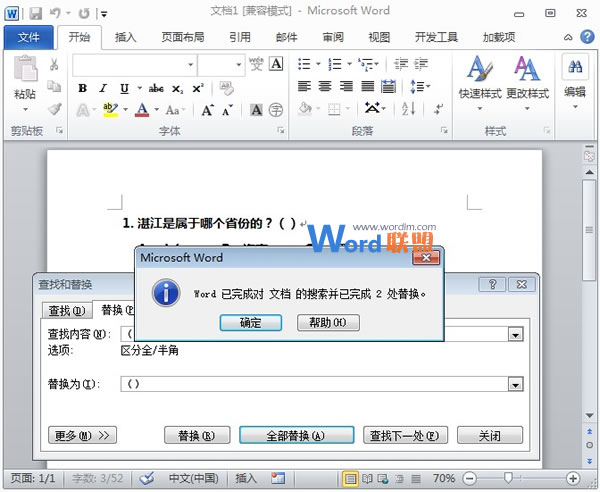Click the 全部替换(A) button
Image resolution: width=600 pixels, height=492 pixels.
297,435
